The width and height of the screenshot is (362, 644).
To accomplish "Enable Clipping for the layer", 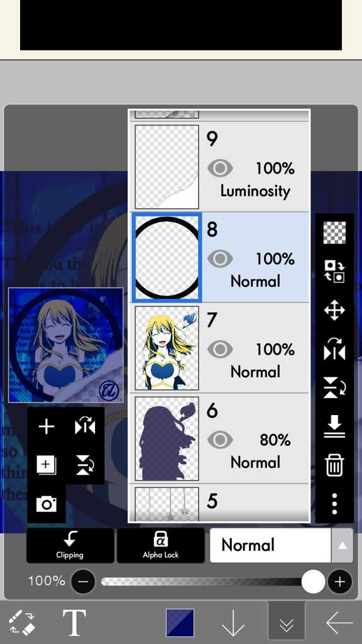I will [x=70, y=545].
